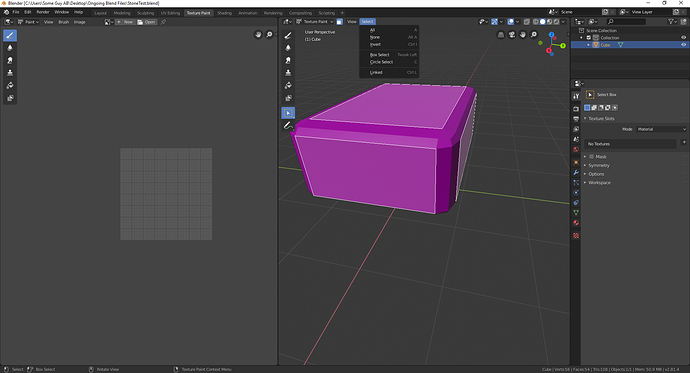Click the outliner search field
Viewport: 690px width, 373px height.
[x=626, y=22]
